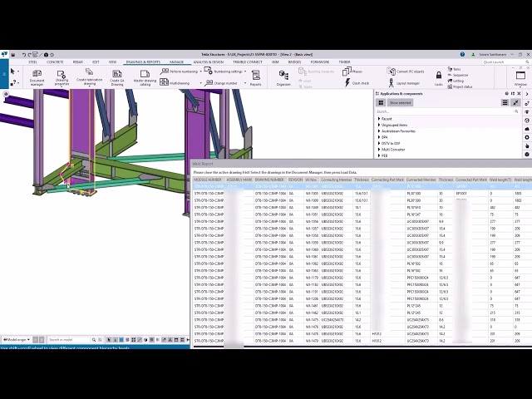The width and height of the screenshot is (532, 399).
Task: Select the selection arrow tool in the left ribbon corner
Action: (x=12, y=71)
